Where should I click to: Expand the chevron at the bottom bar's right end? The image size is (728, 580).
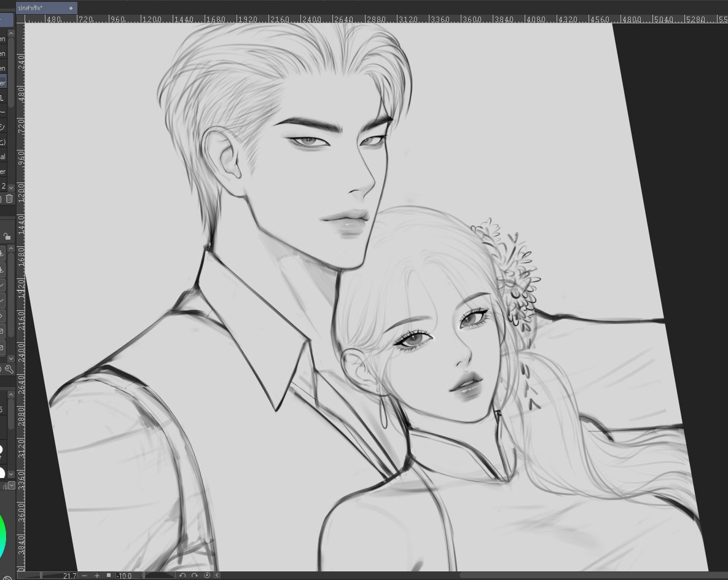217,575
